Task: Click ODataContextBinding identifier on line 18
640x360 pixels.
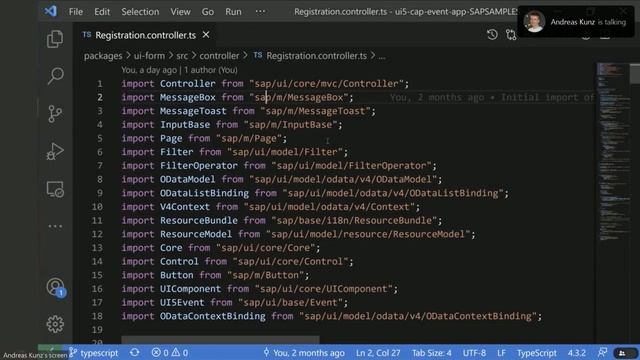Action: pyautogui.click(x=212, y=316)
